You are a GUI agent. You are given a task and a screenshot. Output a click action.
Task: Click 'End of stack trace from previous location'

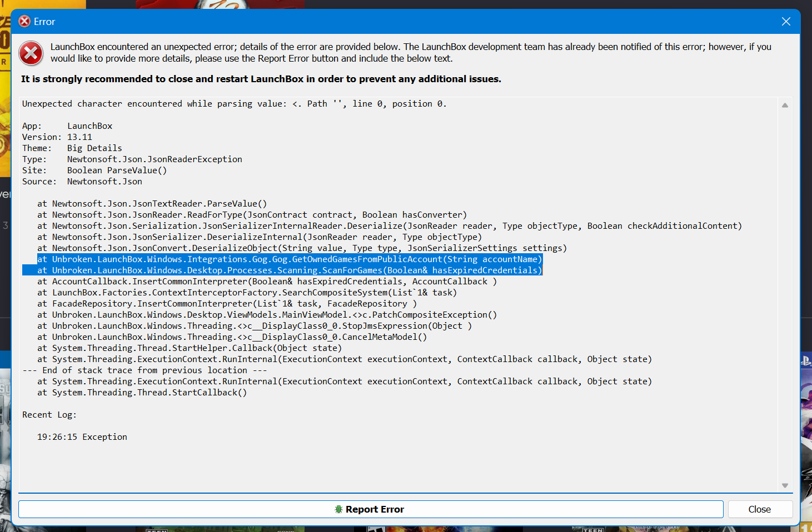click(145, 370)
